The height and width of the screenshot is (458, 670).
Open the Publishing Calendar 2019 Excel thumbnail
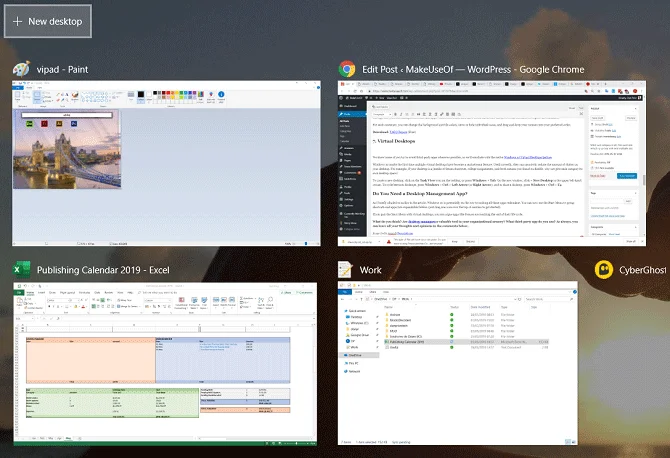point(165,364)
